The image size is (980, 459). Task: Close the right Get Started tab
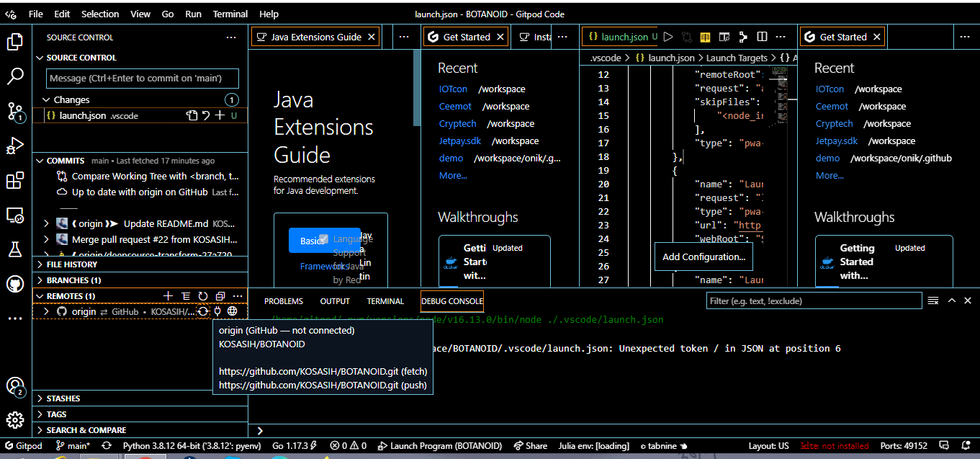(876, 37)
